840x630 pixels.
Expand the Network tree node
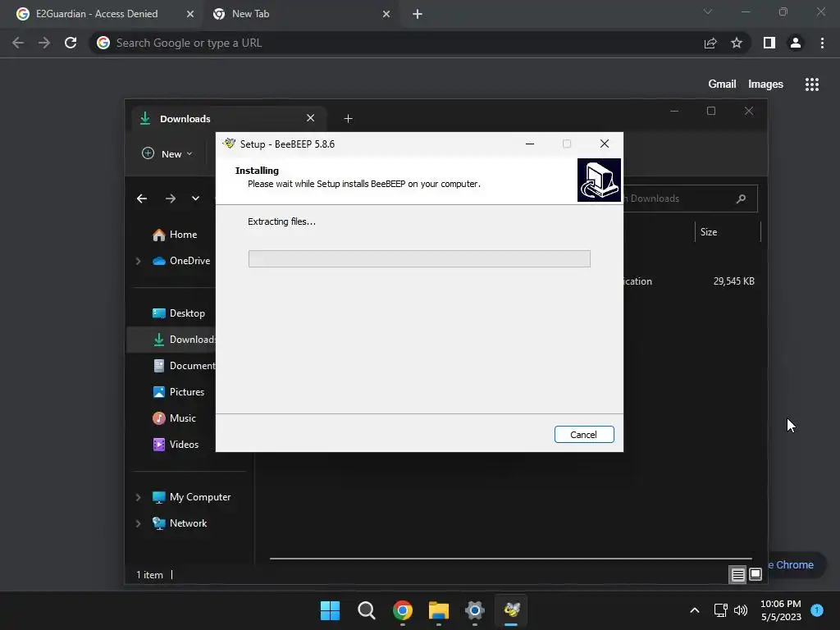[138, 523]
